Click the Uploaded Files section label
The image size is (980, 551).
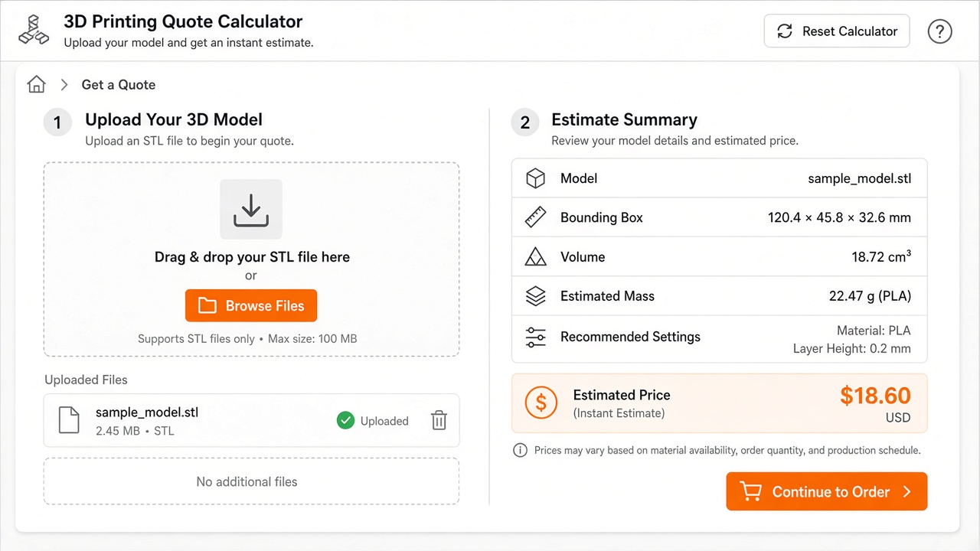86,380
